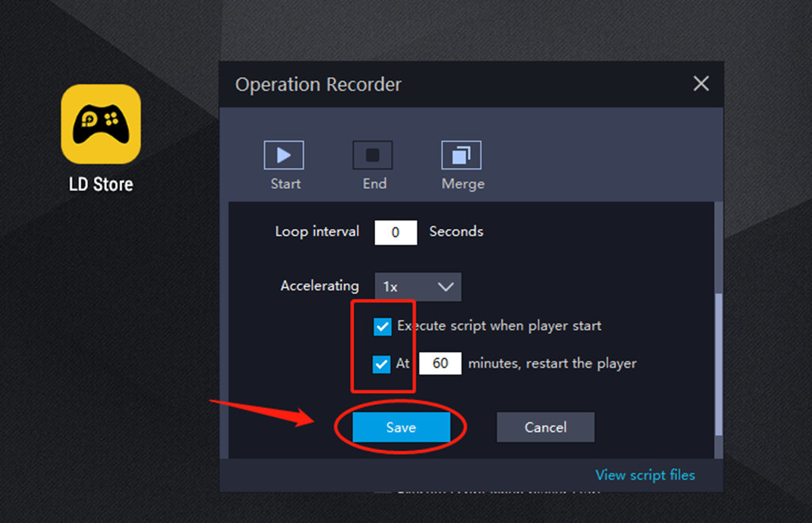Click the 60 minutes restart field
Image resolution: width=812 pixels, height=523 pixels.
(440, 363)
